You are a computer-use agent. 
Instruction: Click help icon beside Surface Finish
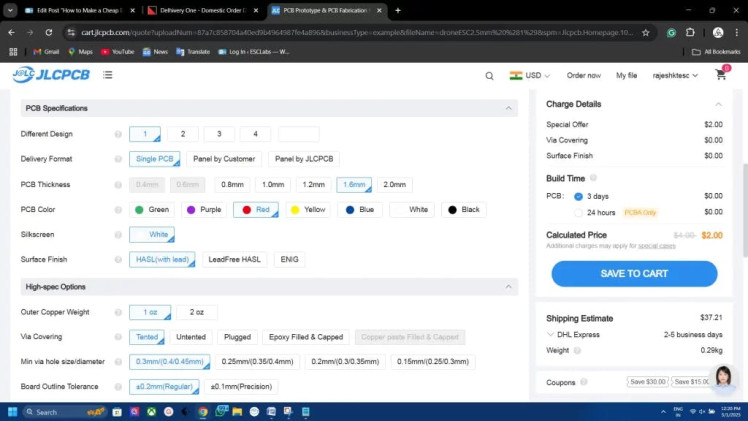(x=118, y=260)
